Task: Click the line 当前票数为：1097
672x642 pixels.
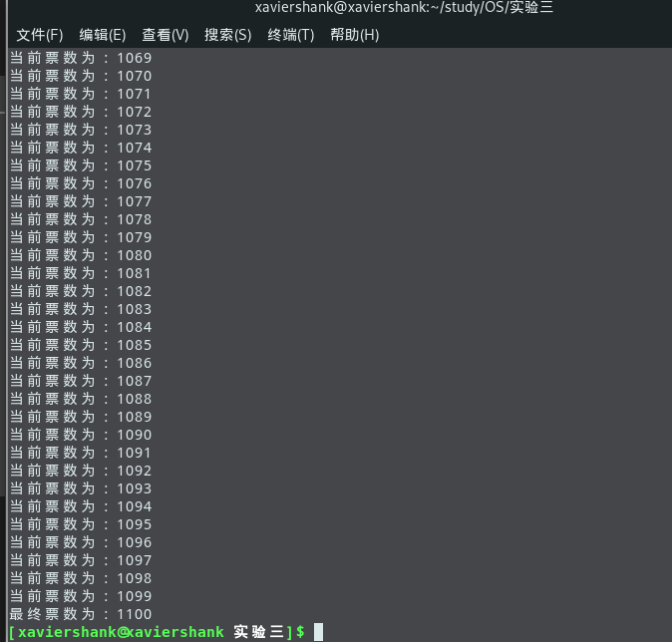Action: coord(81,560)
